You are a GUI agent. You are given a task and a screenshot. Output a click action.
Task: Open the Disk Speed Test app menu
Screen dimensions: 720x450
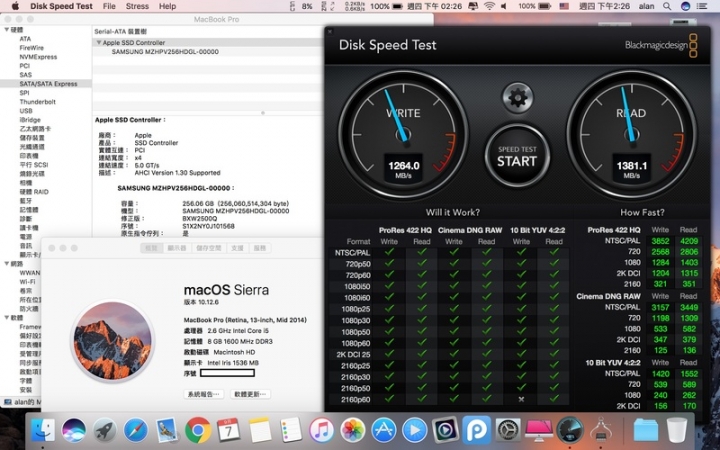click(62, 6)
